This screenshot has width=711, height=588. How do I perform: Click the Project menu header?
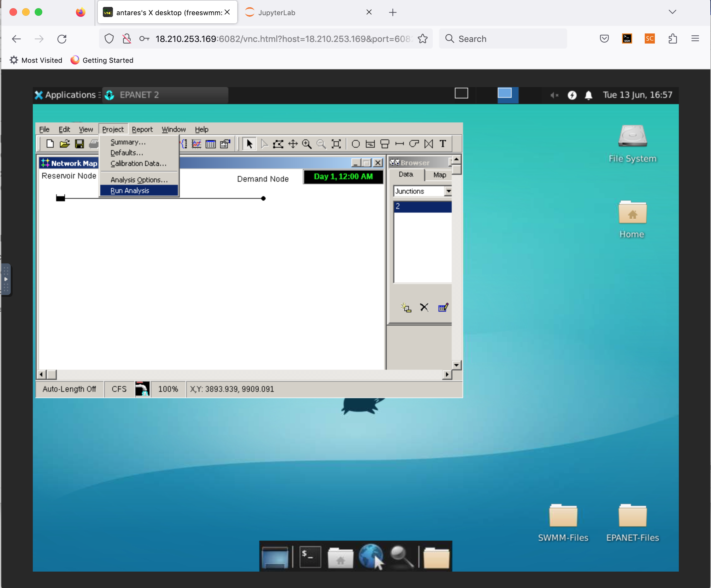click(113, 129)
